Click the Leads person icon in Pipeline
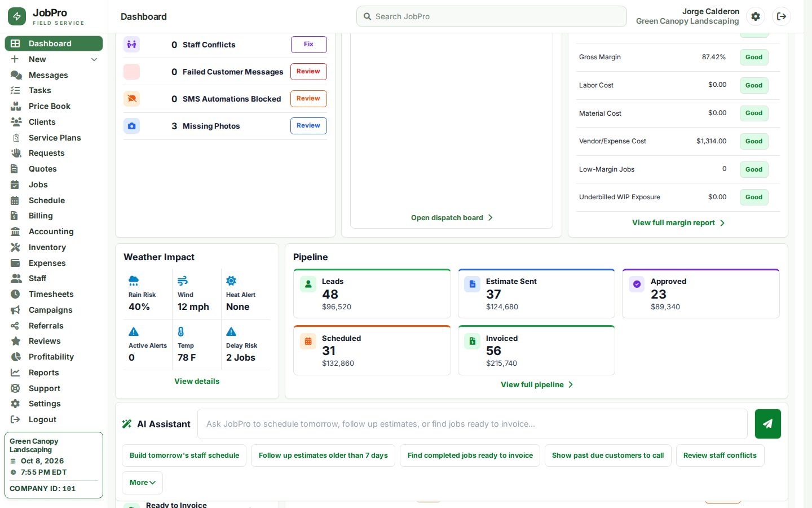This screenshot has height=508, width=812. click(308, 284)
